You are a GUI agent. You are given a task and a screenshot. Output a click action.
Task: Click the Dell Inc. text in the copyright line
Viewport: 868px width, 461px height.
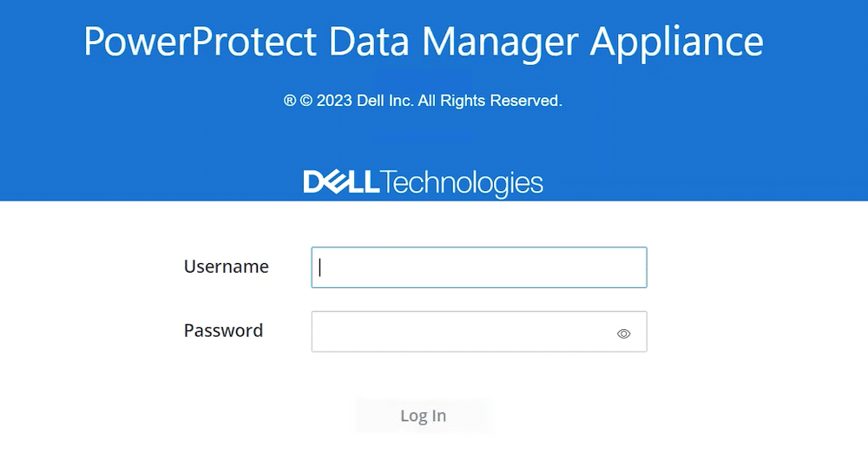click(x=385, y=101)
